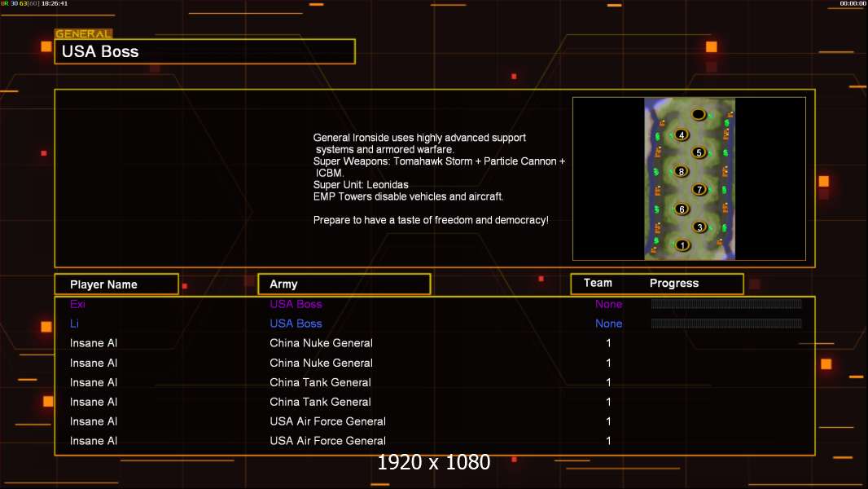Select start position marker 3 on minimap

click(x=699, y=227)
